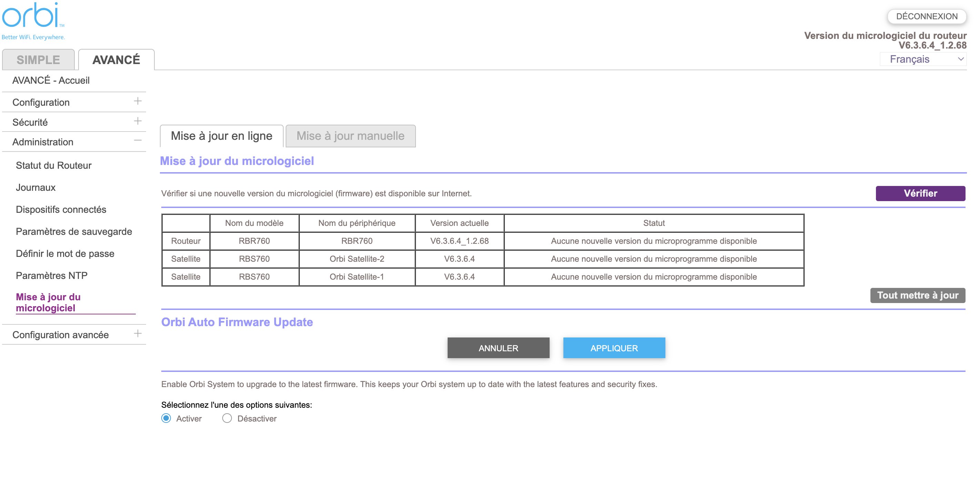This screenshot has height=489, width=980.
Task: Expand the Configuration menu plus icon
Action: pyautogui.click(x=138, y=101)
